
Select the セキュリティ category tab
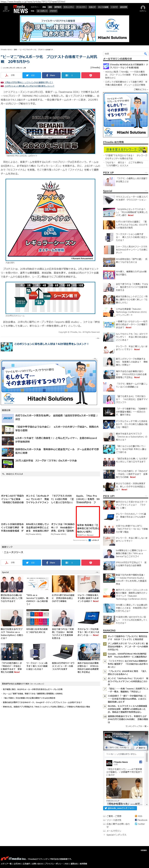[69, 7]
